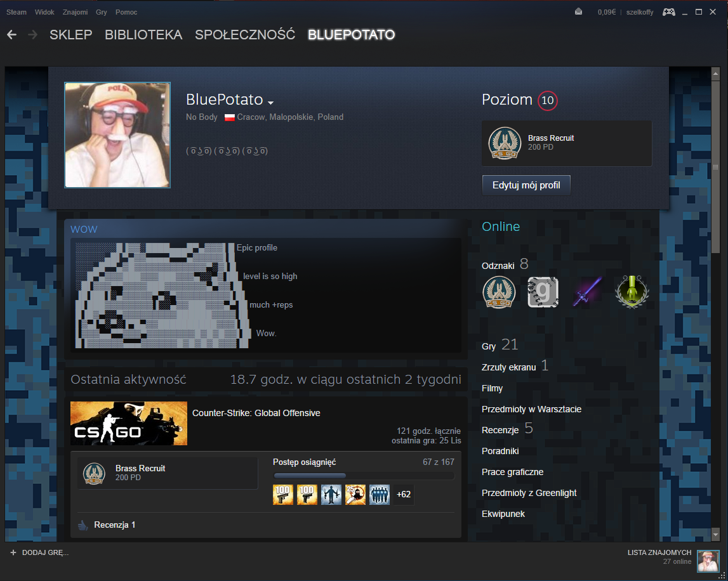Open the Poradniki link

pos(500,451)
